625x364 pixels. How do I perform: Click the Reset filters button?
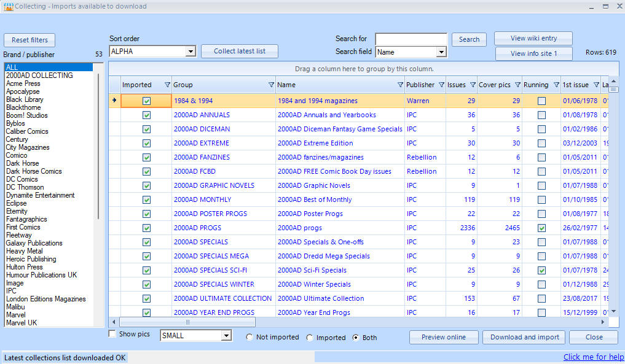pos(29,41)
